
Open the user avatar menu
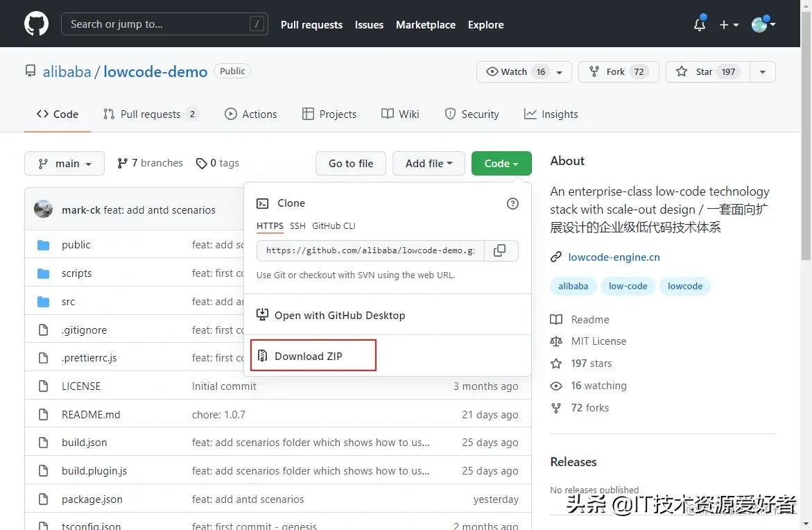(x=763, y=24)
